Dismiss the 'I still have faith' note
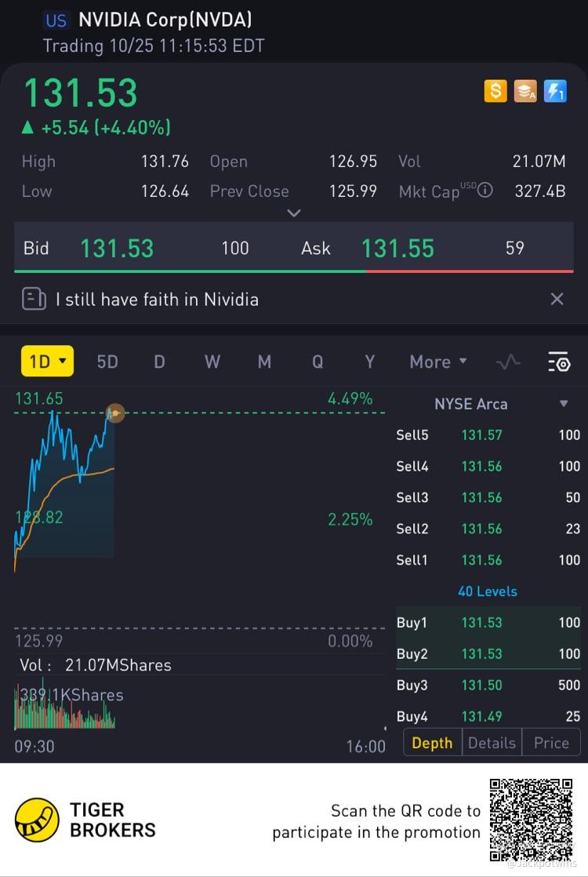This screenshot has height=877, width=588. pyautogui.click(x=557, y=299)
